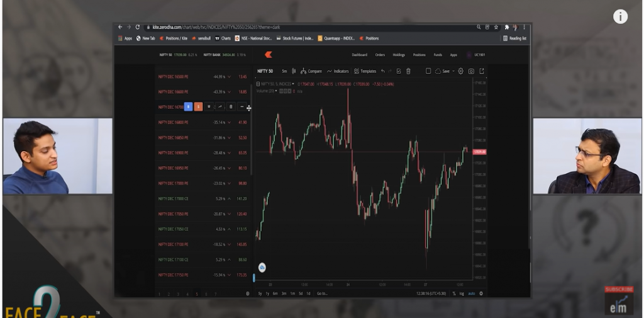
Task: Click the Chrome address bar URL
Action: [x=216, y=27]
